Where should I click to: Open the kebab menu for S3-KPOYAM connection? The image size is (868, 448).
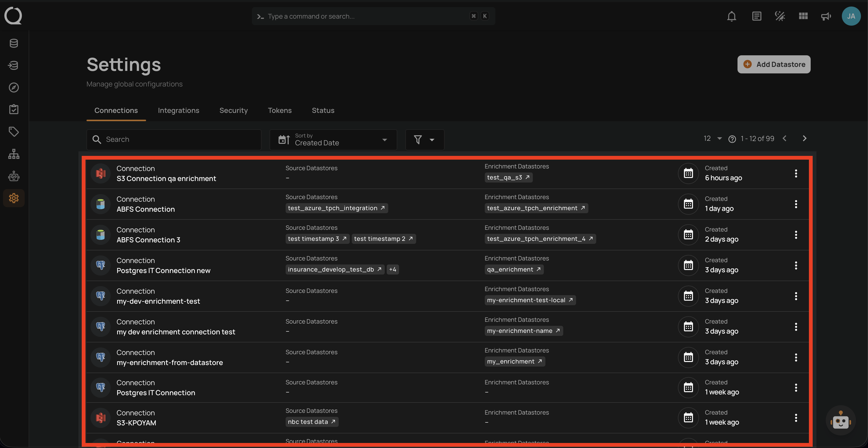pyautogui.click(x=796, y=418)
